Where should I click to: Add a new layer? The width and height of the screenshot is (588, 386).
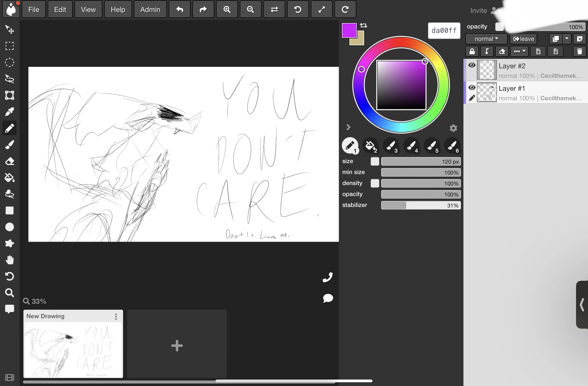pyautogui.click(x=580, y=39)
